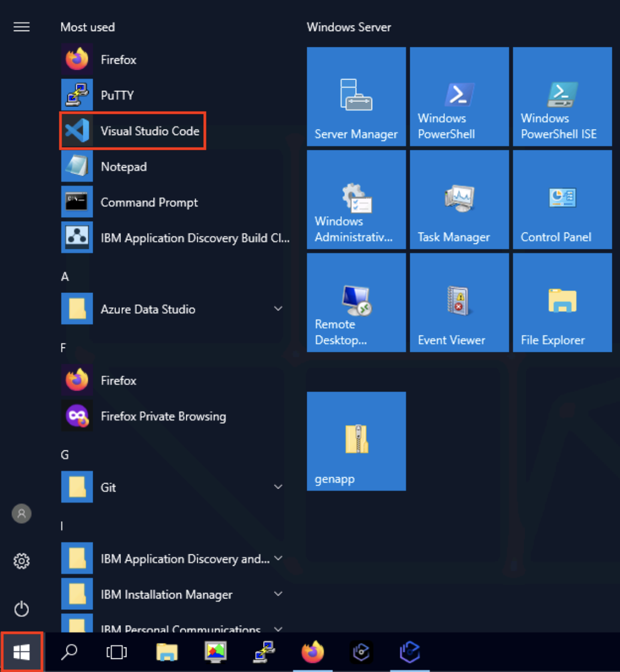Open Firefox under Most used
This screenshot has height=672, width=620.
click(x=174, y=59)
